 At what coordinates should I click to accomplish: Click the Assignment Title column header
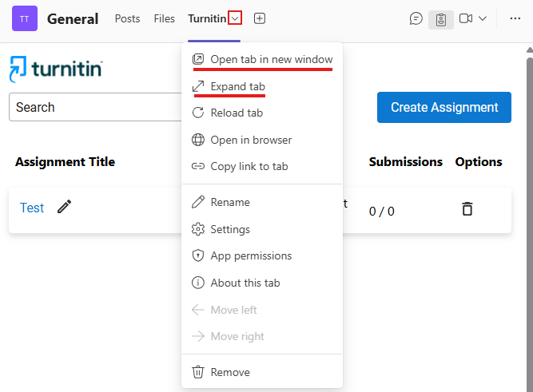tap(66, 162)
